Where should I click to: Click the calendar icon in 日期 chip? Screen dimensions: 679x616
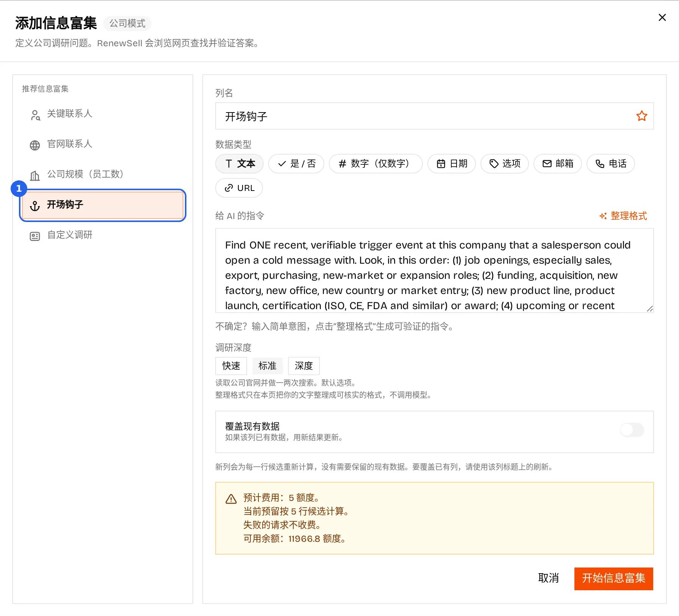tap(441, 164)
